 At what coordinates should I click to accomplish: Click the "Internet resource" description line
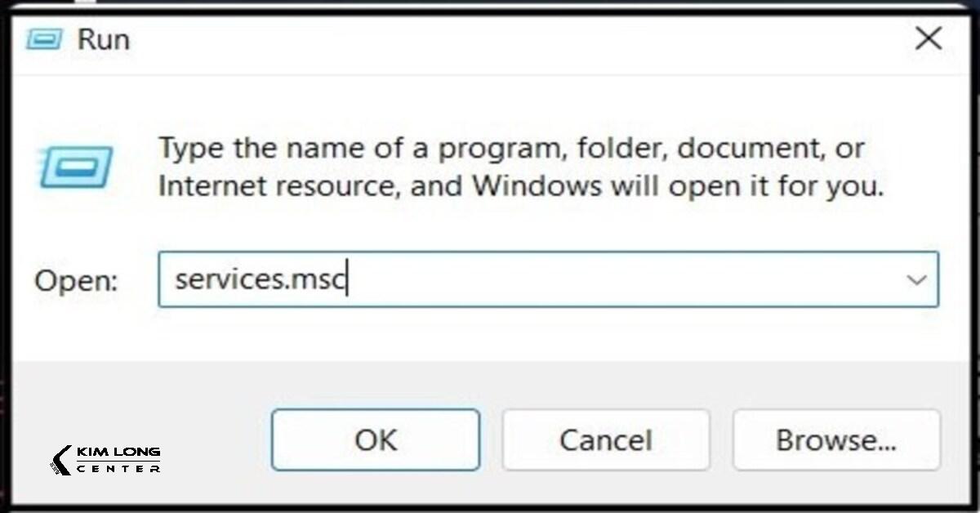click(x=520, y=186)
